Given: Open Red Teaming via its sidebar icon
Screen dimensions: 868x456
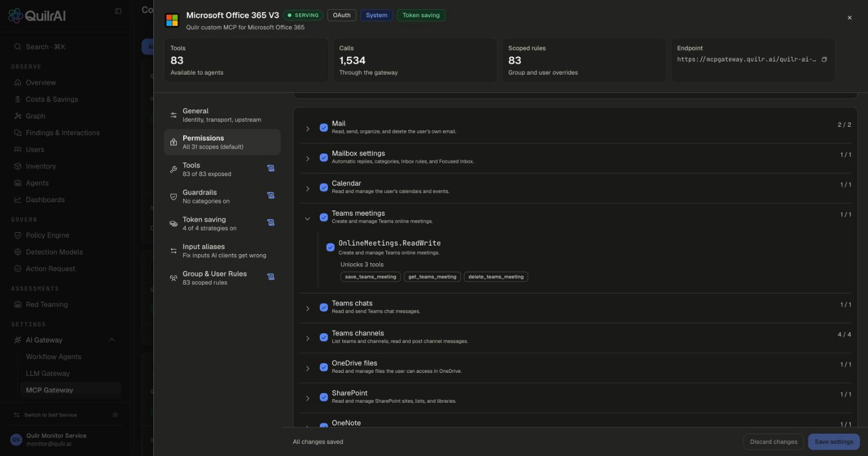Looking at the screenshot, I should click(x=18, y=305).
